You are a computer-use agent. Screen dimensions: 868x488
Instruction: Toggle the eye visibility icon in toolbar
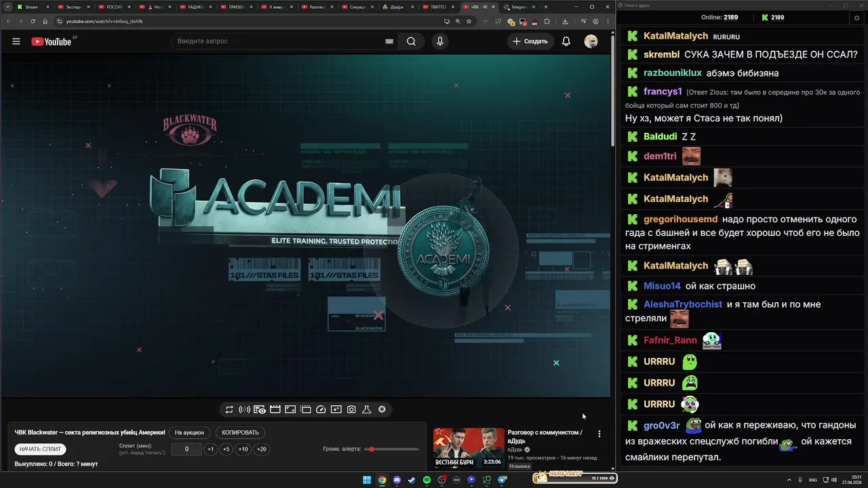pyautogui.click(x=260, y=409)
